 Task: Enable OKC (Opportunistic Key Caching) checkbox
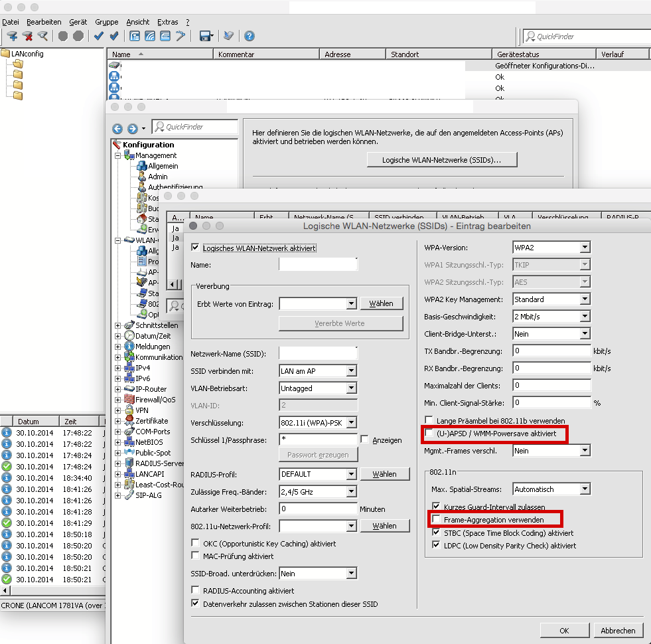pyautogui.click(x=195, y=543)
